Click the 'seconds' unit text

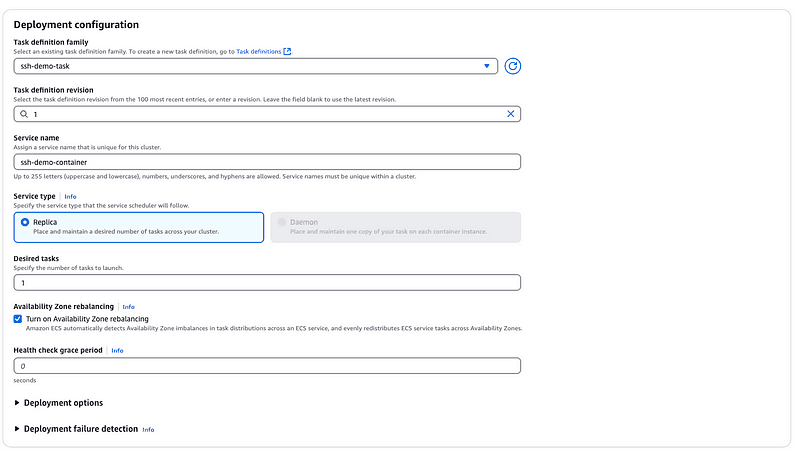click(x=25, y=381)
